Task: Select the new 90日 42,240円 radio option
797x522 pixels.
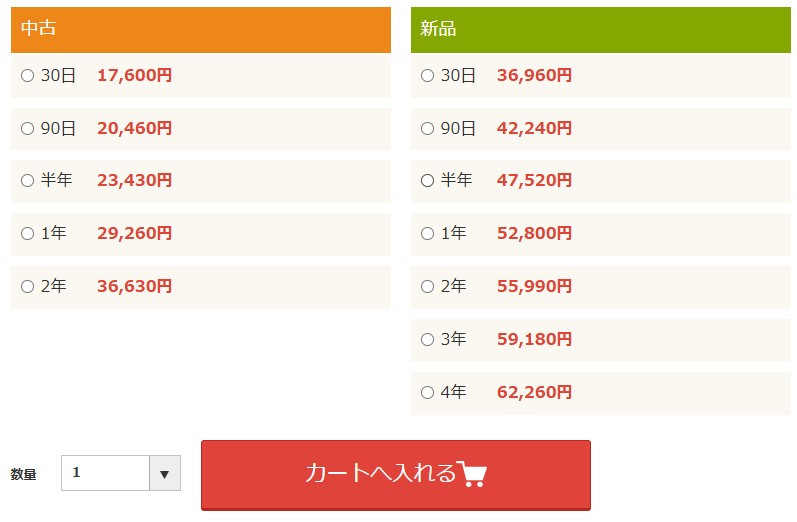Action: [427, 129]
